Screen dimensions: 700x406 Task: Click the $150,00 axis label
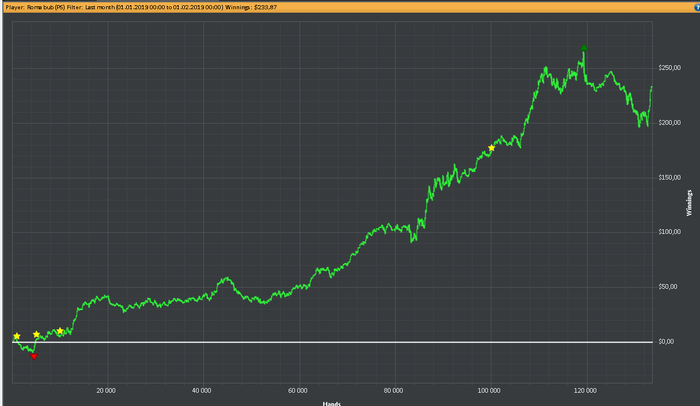point(670,178)
